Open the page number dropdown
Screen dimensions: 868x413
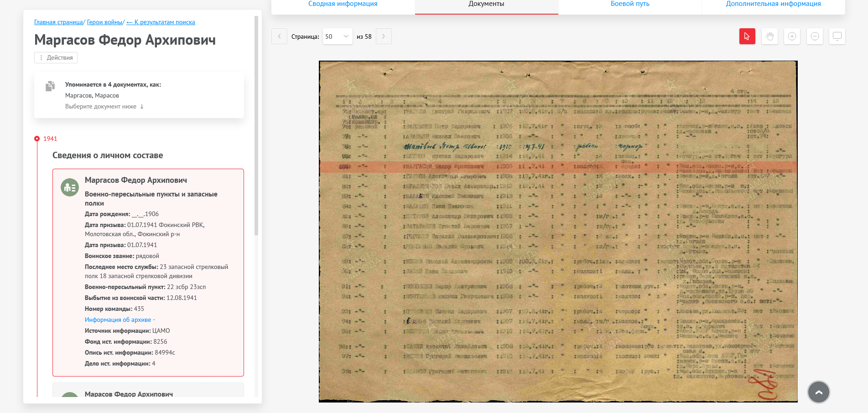337,36
